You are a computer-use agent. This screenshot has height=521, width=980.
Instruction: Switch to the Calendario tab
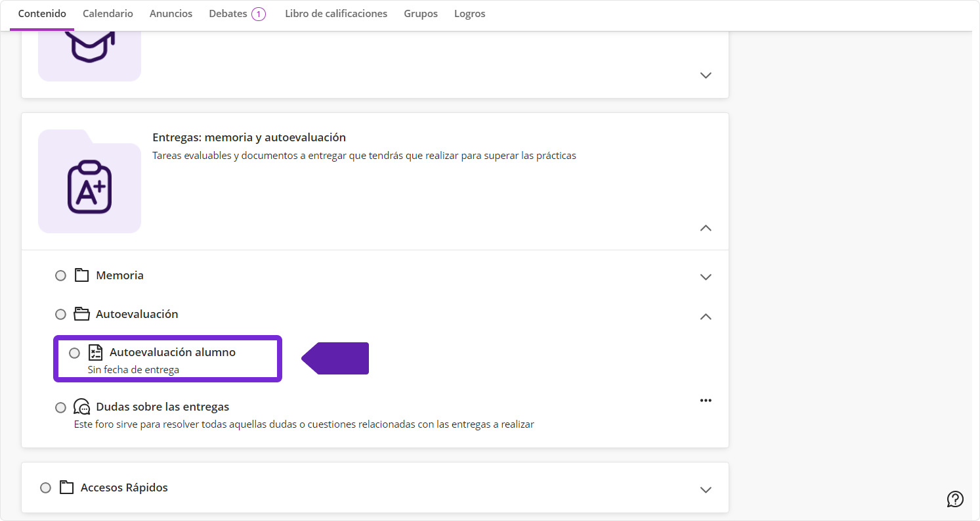click(x=108, y=14)
